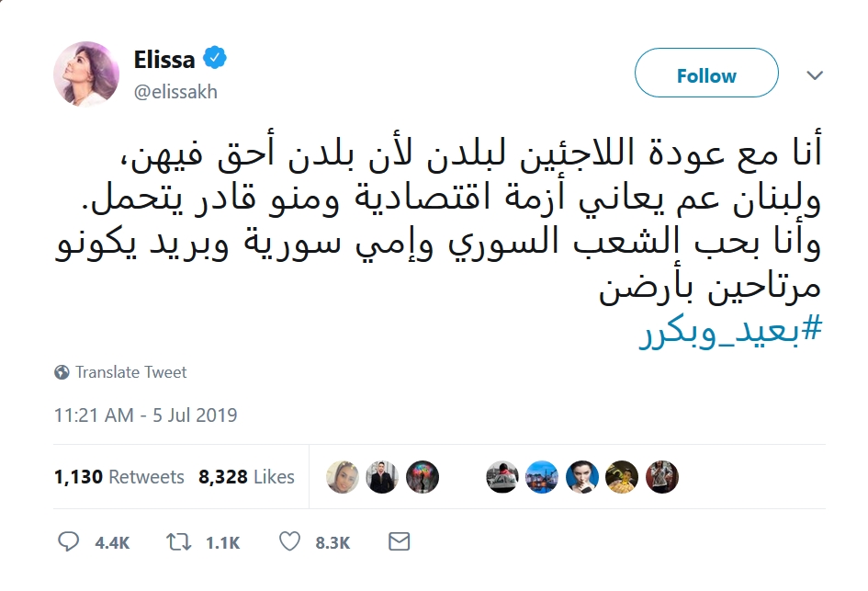Click the envelope direct message icon
The height and width of the screenshot is (591, 868).
coord(399,542)
